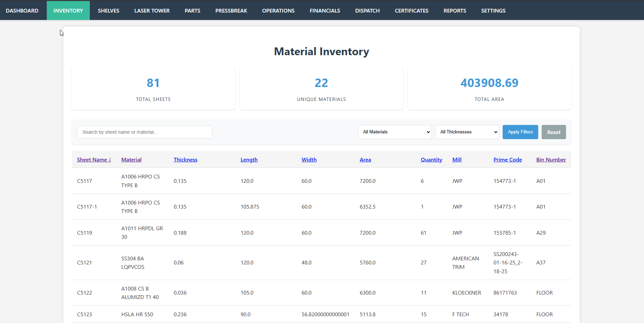The image size is (644, 323).
Task: Sort the table by Quantity
Action: [431, 160]
